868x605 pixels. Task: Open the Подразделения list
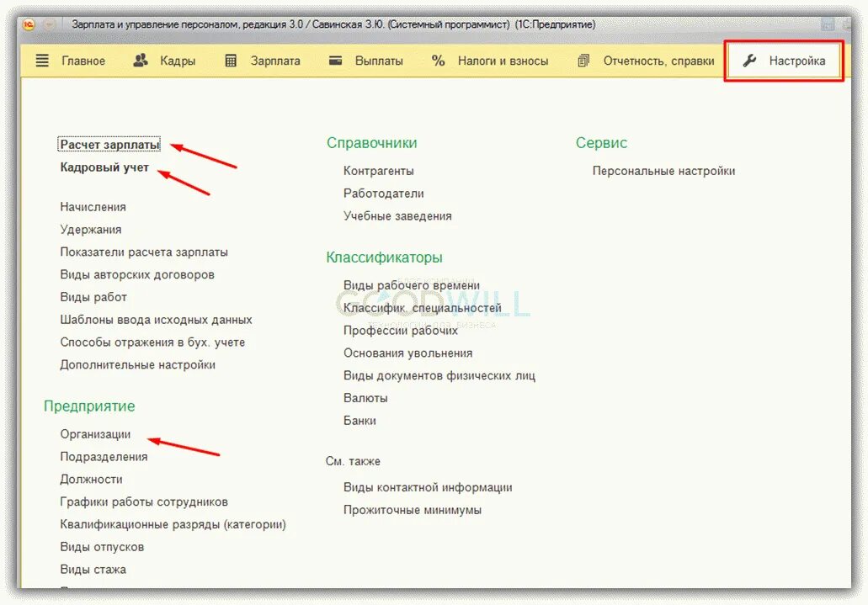104,457
